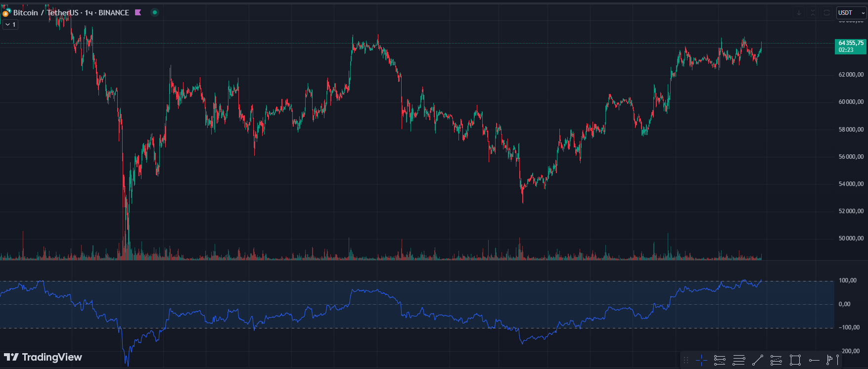Screen dimensions: 868x369
Task: Click the 58 000,00 price axis label
Action: (x=851, y=130)
